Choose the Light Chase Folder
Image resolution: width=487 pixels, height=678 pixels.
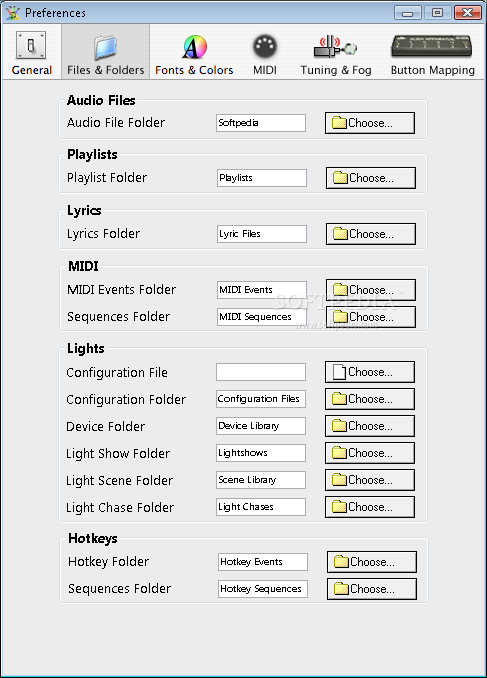tap(370, 507)
